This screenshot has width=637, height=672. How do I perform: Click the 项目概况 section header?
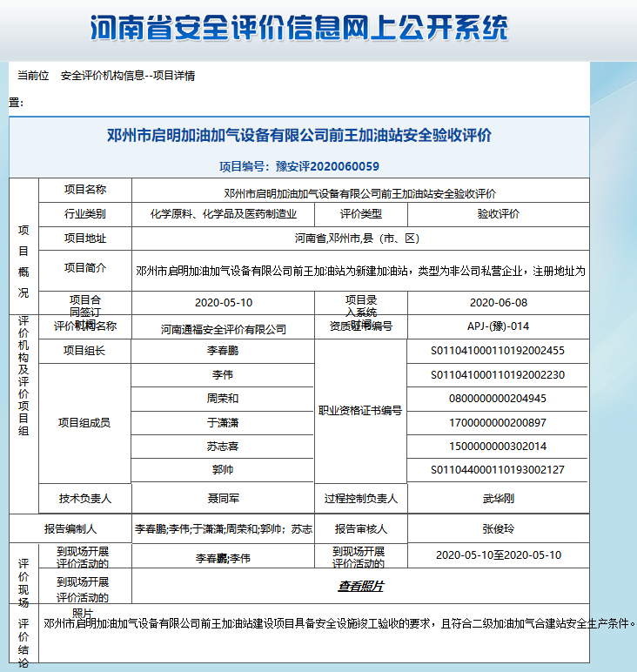pyautogui.click(x=23, y=261)
